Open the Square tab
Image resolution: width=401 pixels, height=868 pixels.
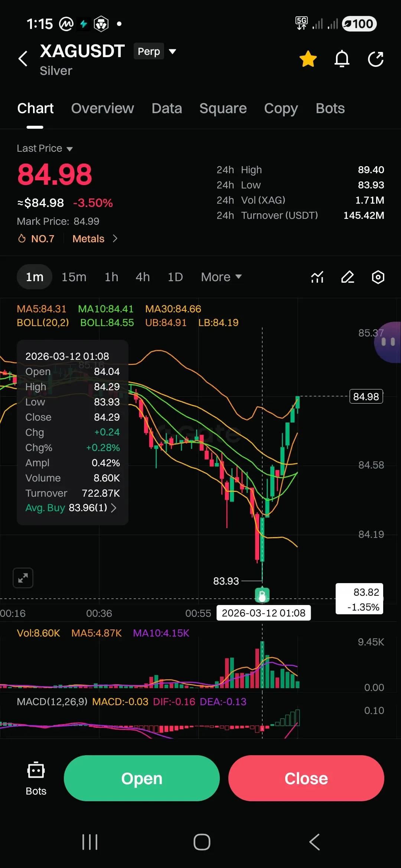click(223, 108)
